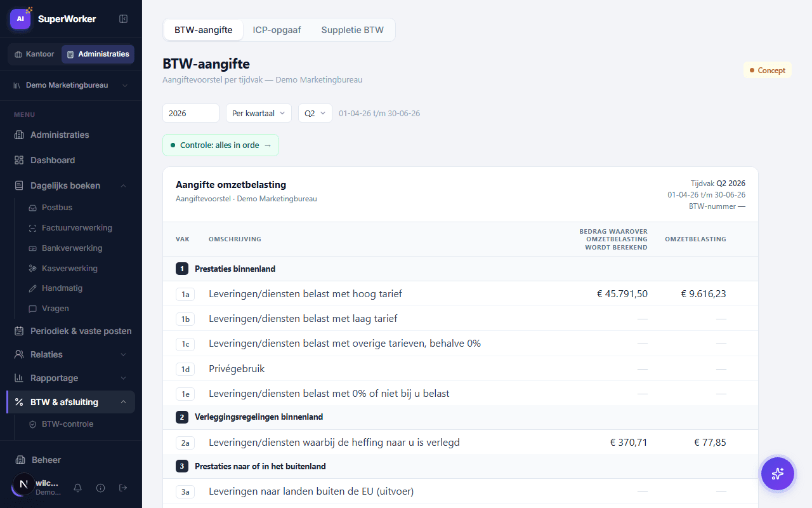The width and height of the screenshot is (812, 508).
Task: Open Handmatig pencil icon item
Action: pos(33,288)
